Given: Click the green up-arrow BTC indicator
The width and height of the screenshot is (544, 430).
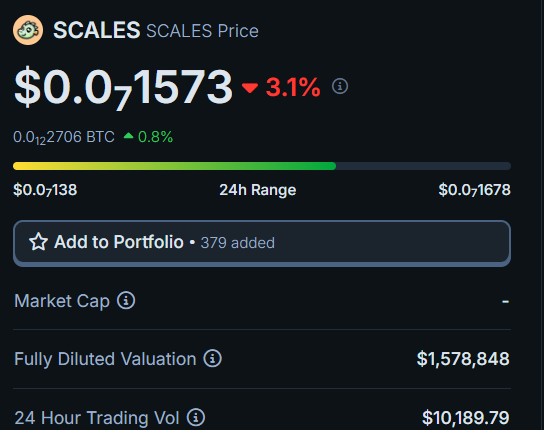Looking at the screenshot, I should pyautogui.click(x=128, y=136).
